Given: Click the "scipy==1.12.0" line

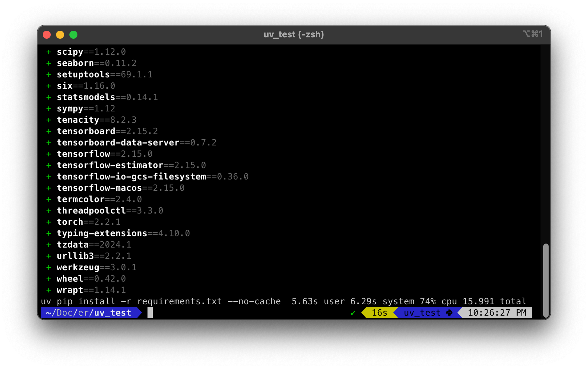Looking at the screenshot, I should [86, 52].
